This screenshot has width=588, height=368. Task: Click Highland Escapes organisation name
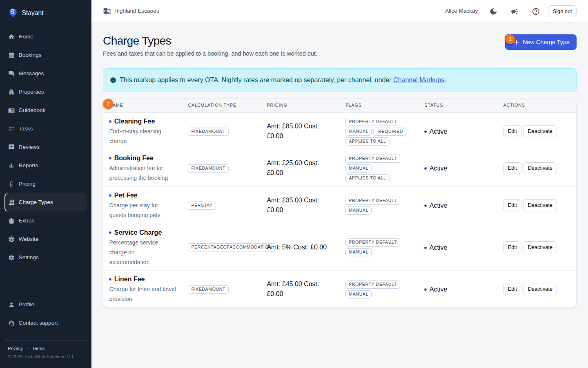(x=136, y=11)
